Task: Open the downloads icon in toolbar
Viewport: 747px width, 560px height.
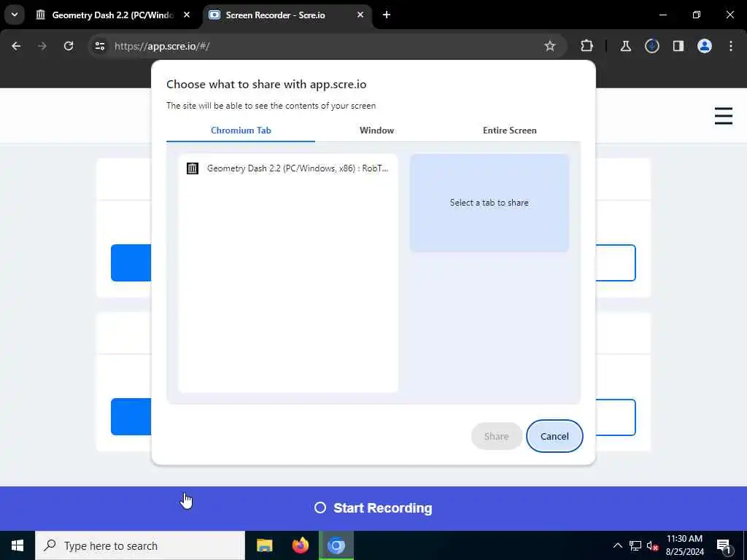Action: click(651, 46)
